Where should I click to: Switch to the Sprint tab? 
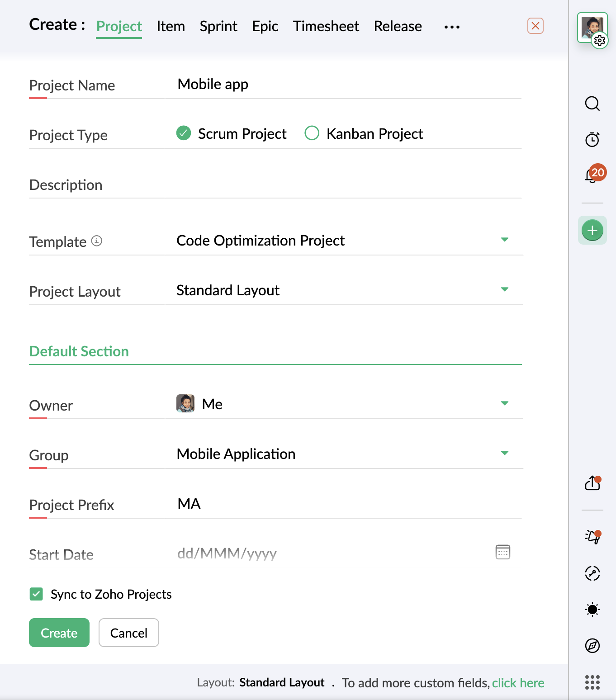218,26
